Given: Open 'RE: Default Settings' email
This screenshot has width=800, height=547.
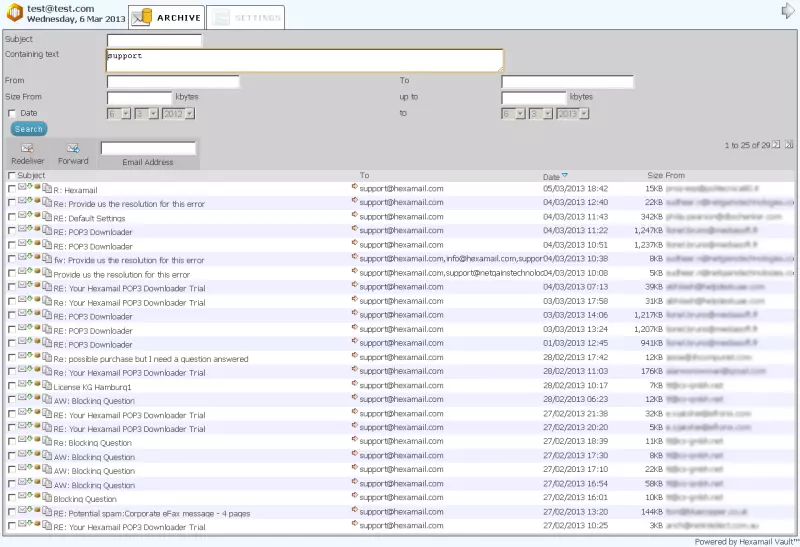Looking at the screenshot, I should (90, 218).
